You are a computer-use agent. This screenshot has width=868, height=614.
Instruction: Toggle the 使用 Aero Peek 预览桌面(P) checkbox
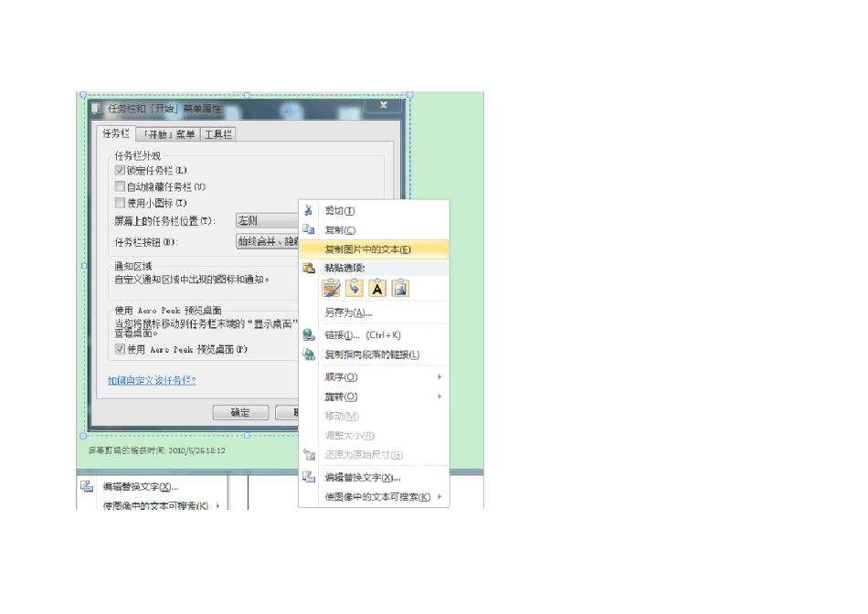(120, 349)
